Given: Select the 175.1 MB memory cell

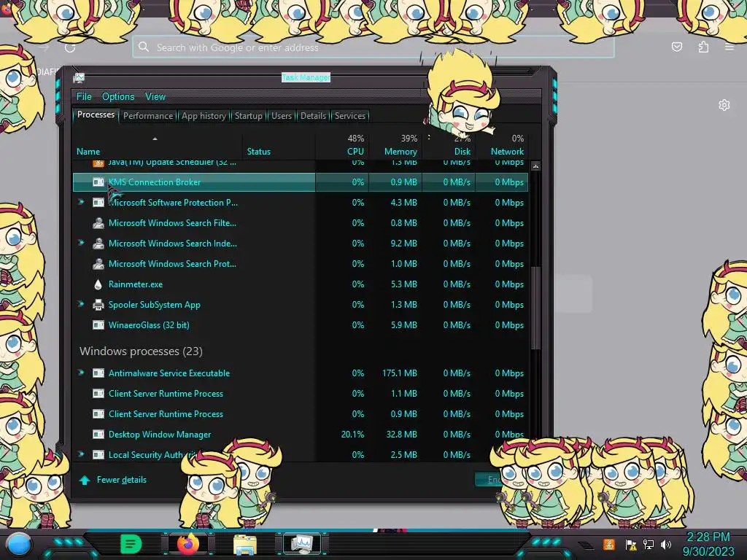Looking at the screenshot, I should (399, 373).
